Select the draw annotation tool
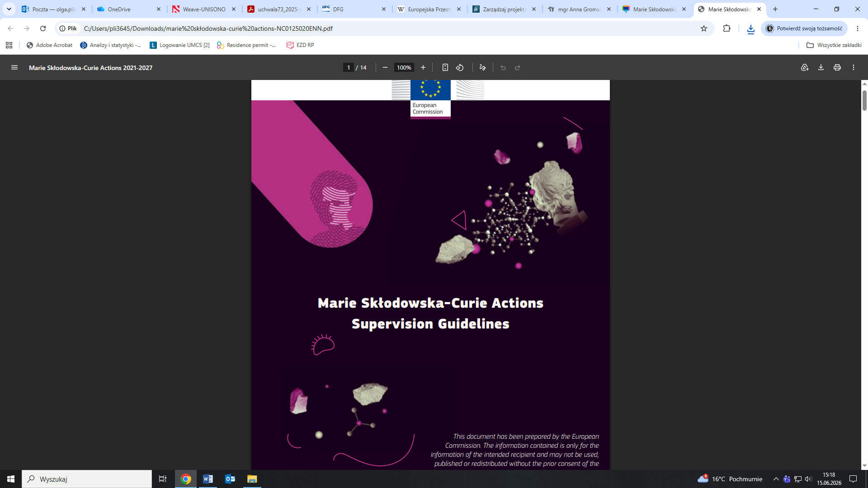Screen dimensions: 868x488 tap(482, 68)
